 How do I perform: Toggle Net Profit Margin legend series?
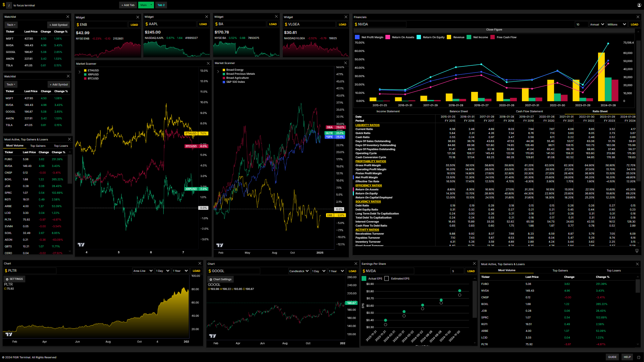369,37
